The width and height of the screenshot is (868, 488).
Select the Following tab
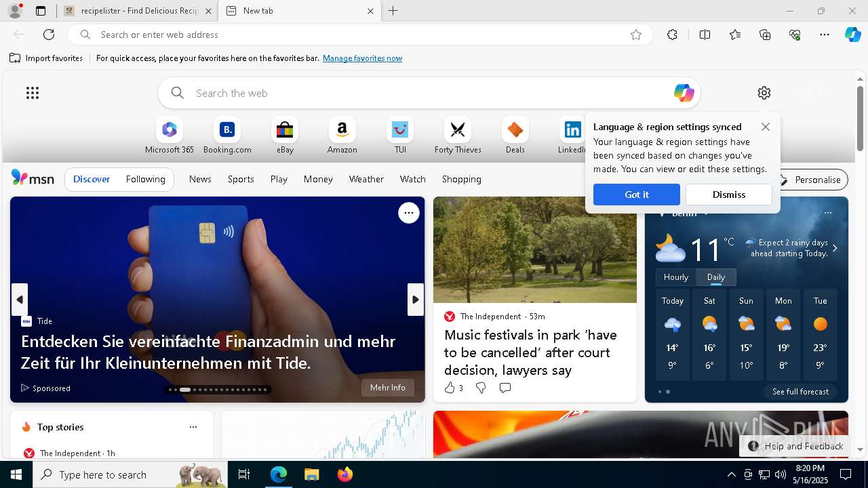coord(145,179)
